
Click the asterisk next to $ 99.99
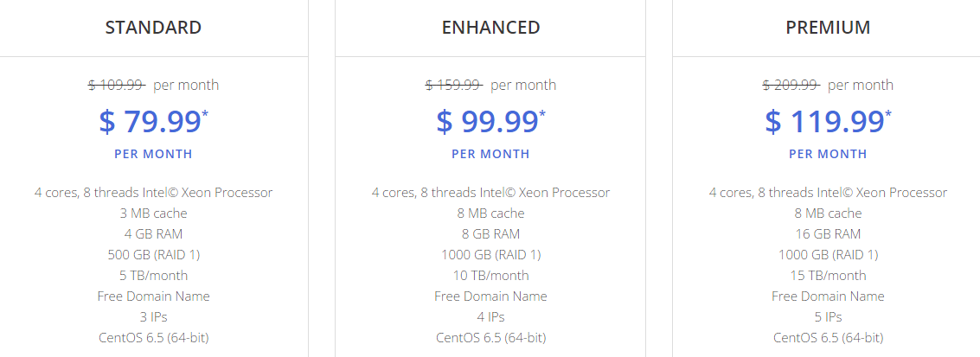[x=542, y=113]
